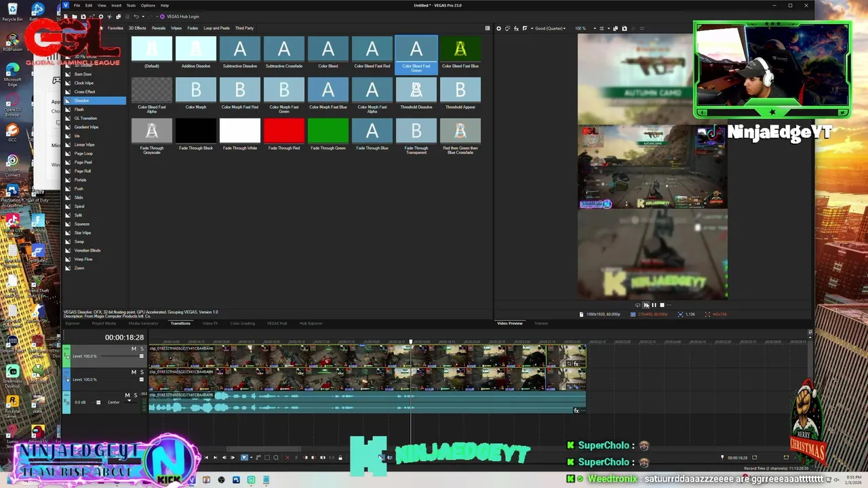Open the File menu
The image size is (868, 488).
[77, 5]
